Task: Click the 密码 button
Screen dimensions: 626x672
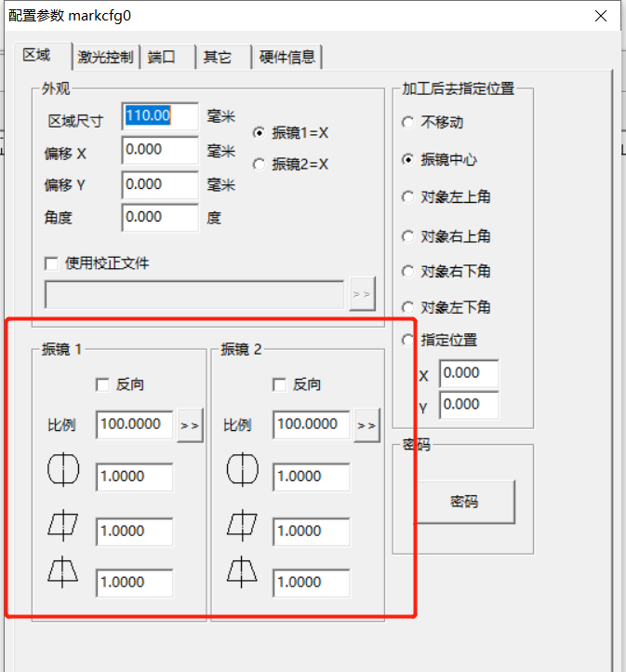Action: coord(463,502)
